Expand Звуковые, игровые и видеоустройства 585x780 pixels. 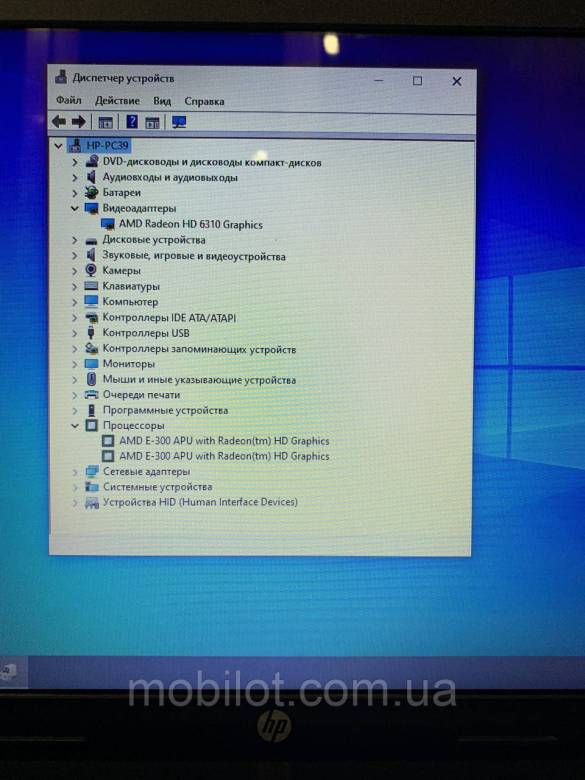coord(75,256)
